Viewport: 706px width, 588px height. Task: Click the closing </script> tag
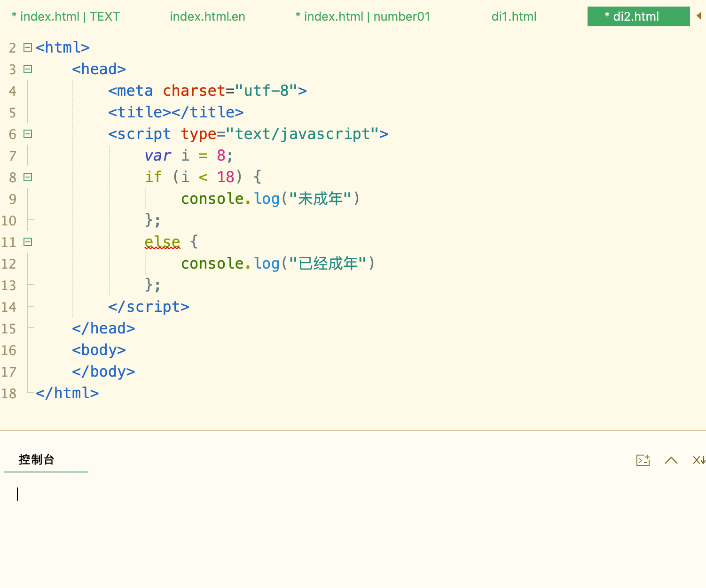[149, 307]
